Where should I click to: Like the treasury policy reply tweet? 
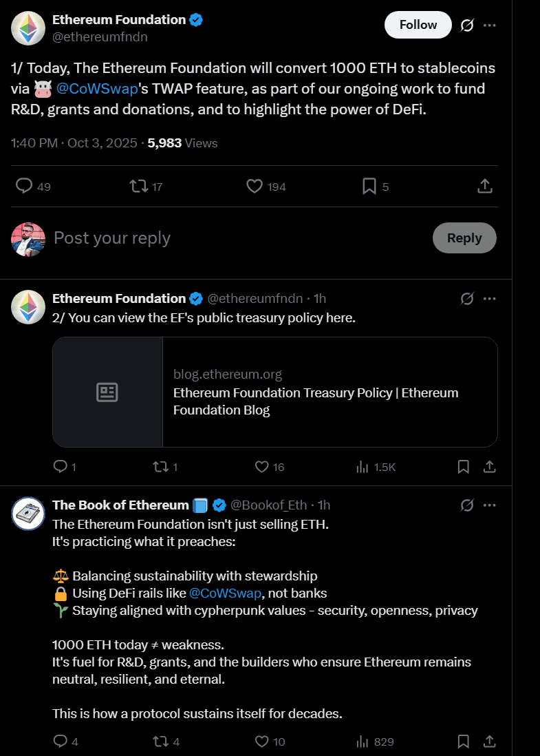(260, 467)
